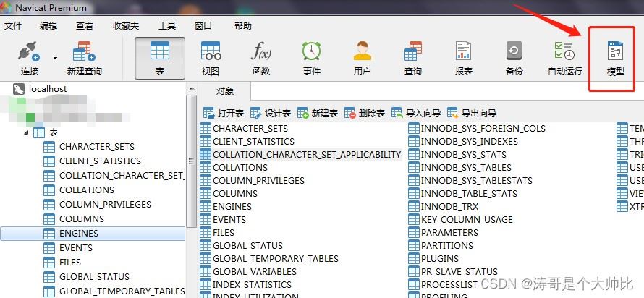Expand the 连接 dropdown arrow

(x=56, y=59)
